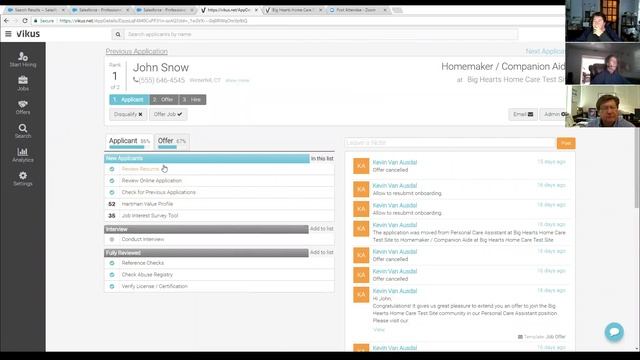The image size is (640, 360).
Task: Open Settings in the sidebar
Action: pos(23,179)
